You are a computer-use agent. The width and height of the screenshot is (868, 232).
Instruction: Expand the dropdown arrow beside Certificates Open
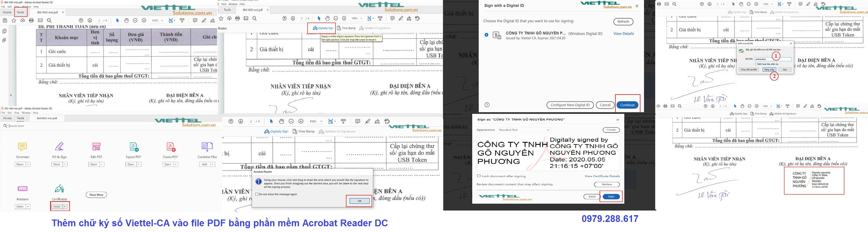(65, 206)
